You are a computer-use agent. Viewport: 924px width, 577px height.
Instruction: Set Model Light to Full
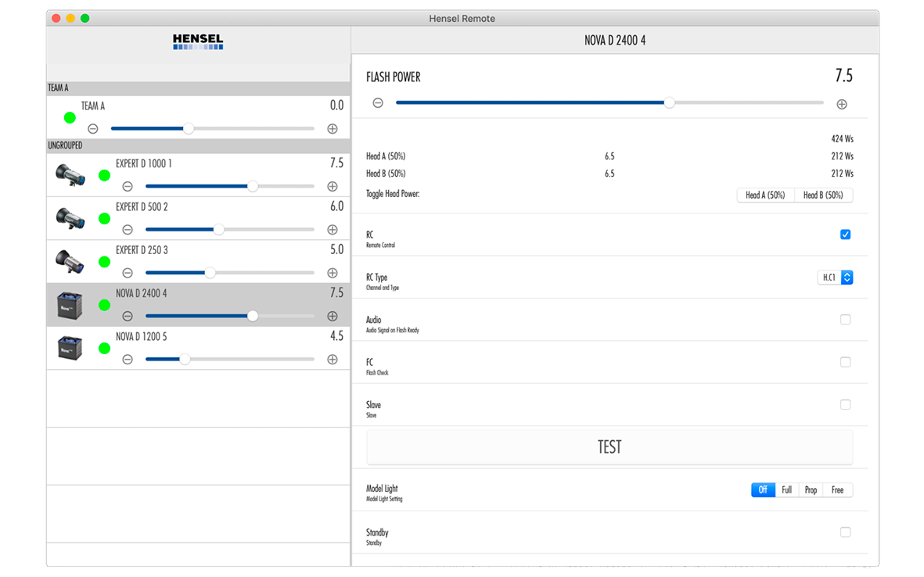click(786, 490)
